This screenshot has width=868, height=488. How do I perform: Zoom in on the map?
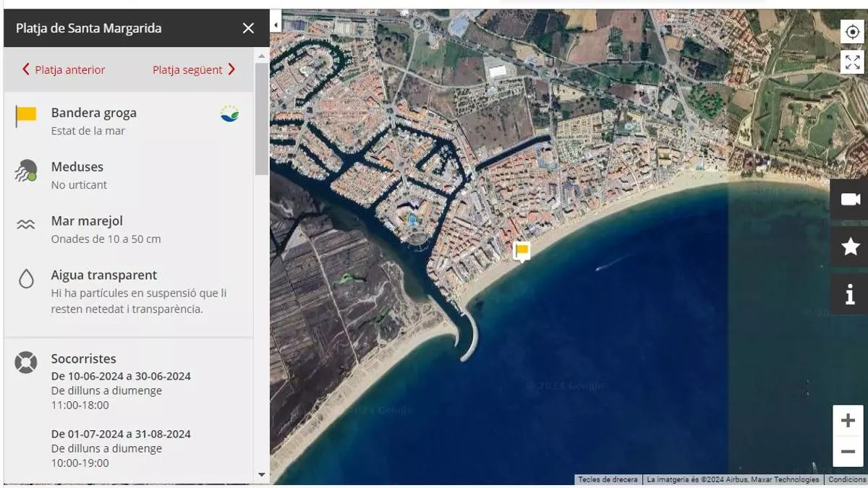[x=848, y=421]
